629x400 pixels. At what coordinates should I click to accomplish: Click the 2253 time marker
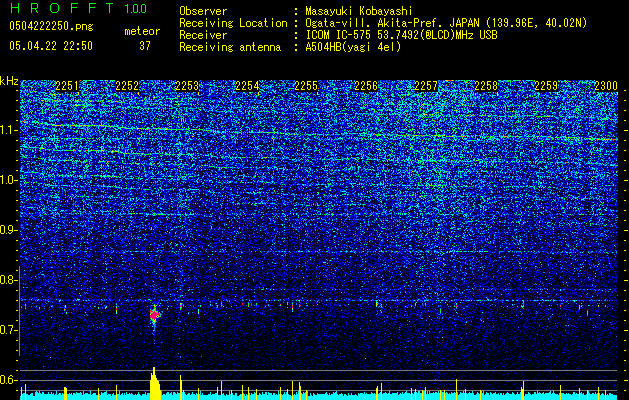point(187,86)
